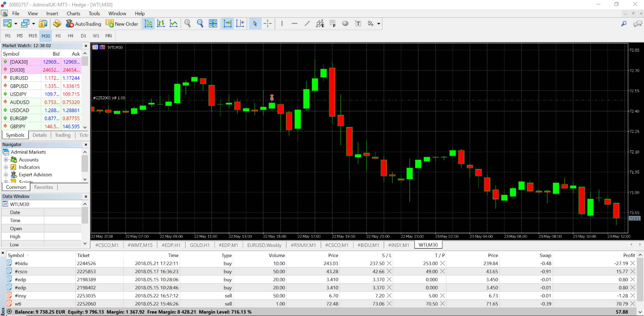The width and height of the screenshot is (644, 316).
Task: Switch chart to line chart mode
Action: coord(174,23)
